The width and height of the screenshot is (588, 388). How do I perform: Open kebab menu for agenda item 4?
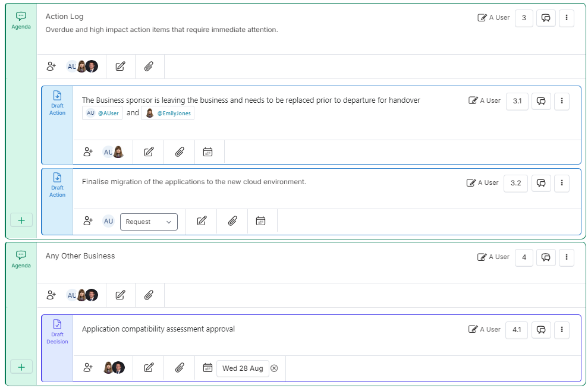pos(566,257)
